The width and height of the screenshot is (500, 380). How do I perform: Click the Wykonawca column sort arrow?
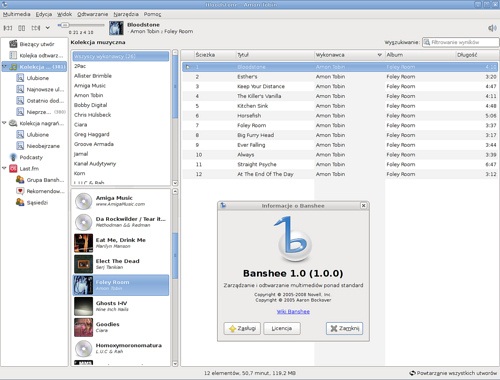(379, 55)
